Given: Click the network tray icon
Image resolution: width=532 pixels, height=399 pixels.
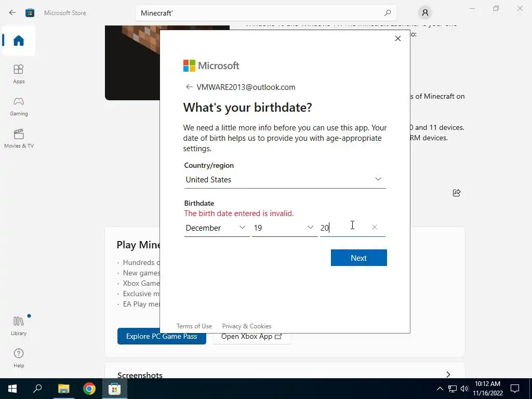Looking at the screenshot, I should pyautogui.click(x=453, y=389).
